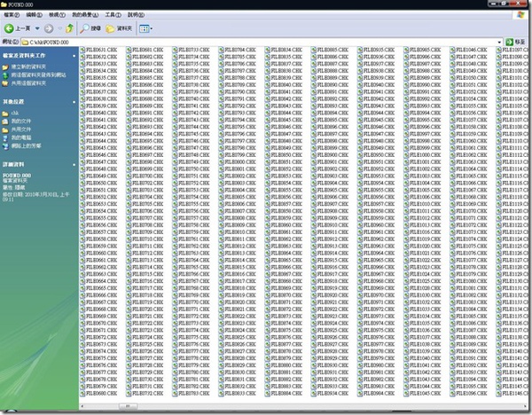Collapse the 詳細資料 panel
532x415 pixels.
(x=74, y=165)
